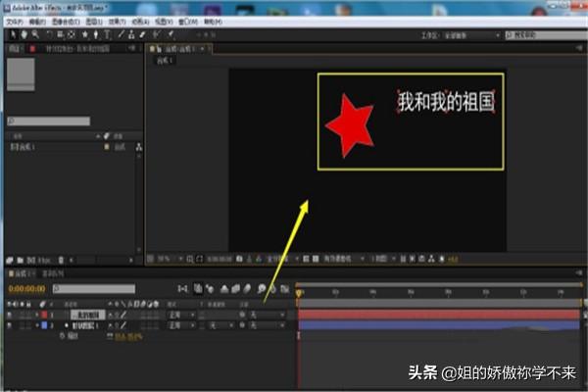Click the red star in composition viewer
588x392 pixels.
click(x=348, y=126)
